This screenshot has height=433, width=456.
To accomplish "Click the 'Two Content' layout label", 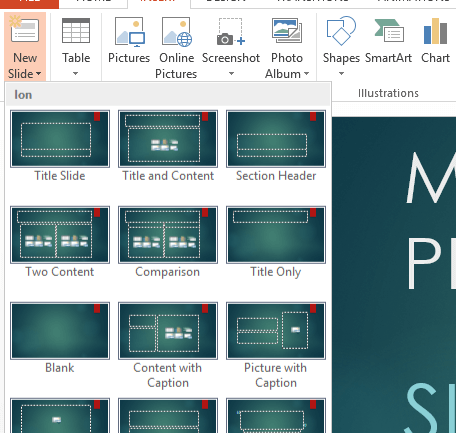I will tap(60, 272).
